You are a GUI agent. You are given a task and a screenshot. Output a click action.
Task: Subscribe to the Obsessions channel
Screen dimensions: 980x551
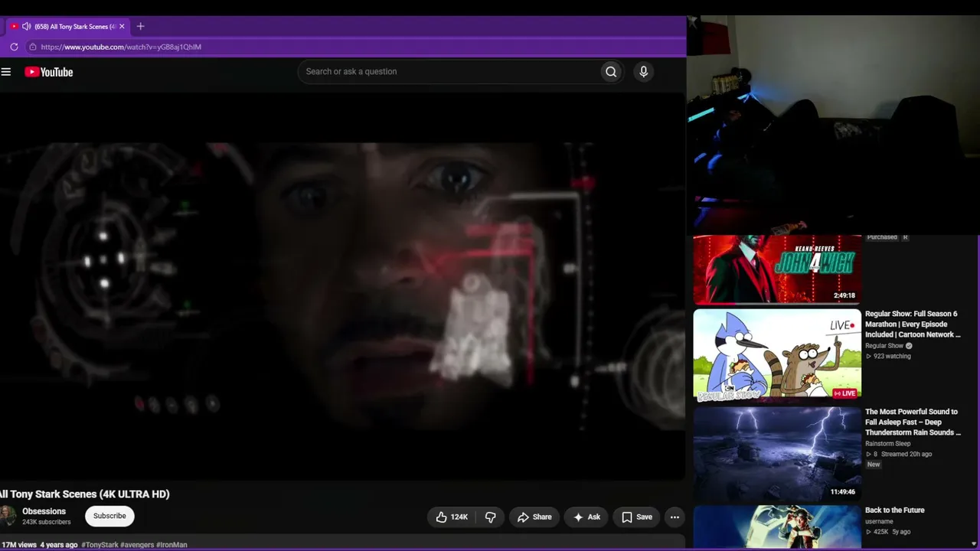pos(109,516)
